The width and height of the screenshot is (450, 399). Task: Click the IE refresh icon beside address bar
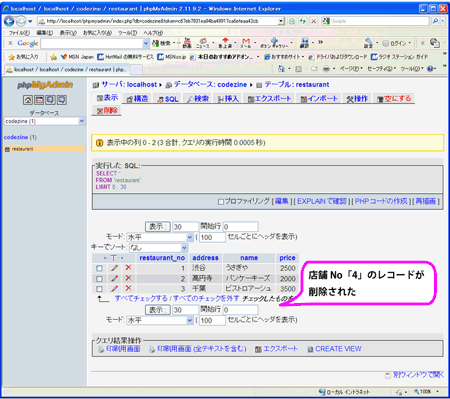[x=302, y=21]
